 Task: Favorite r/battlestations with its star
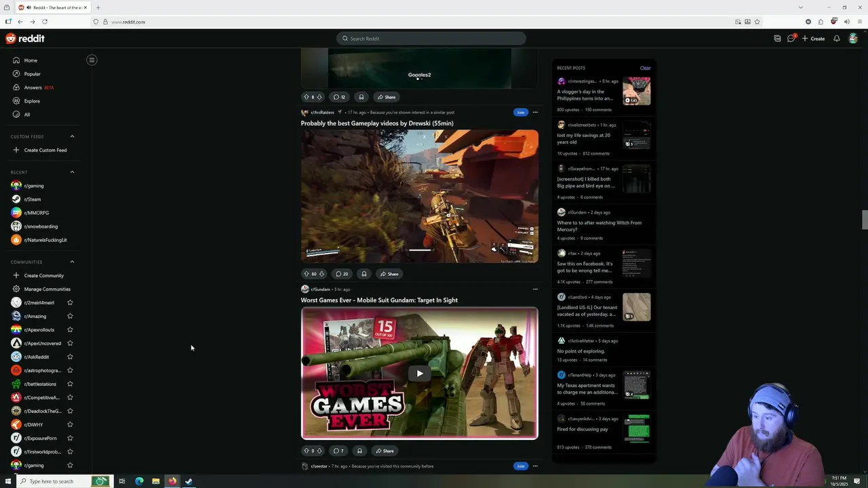(x=70, y=384)
